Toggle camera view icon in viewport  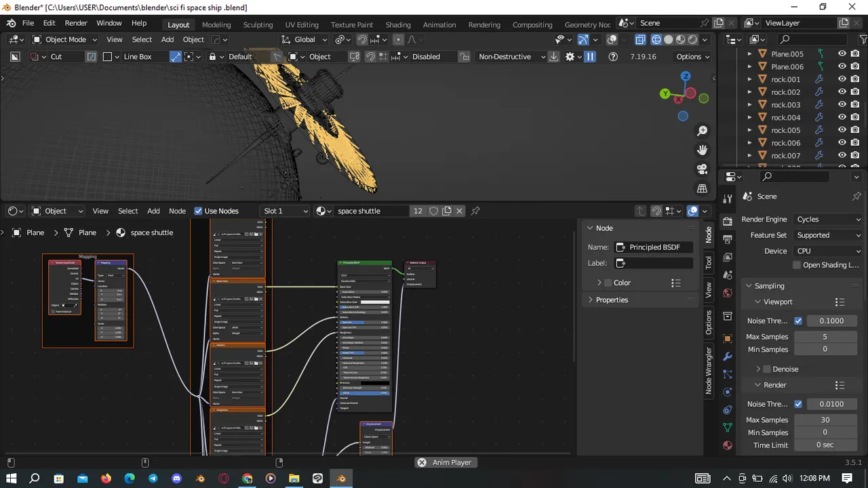click(x=703, y=169)
